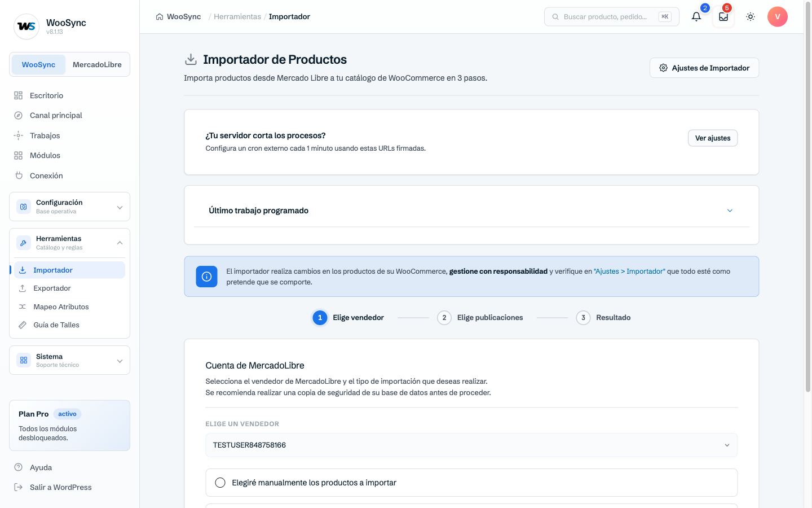Open the user avatar menu

point(778,16)
